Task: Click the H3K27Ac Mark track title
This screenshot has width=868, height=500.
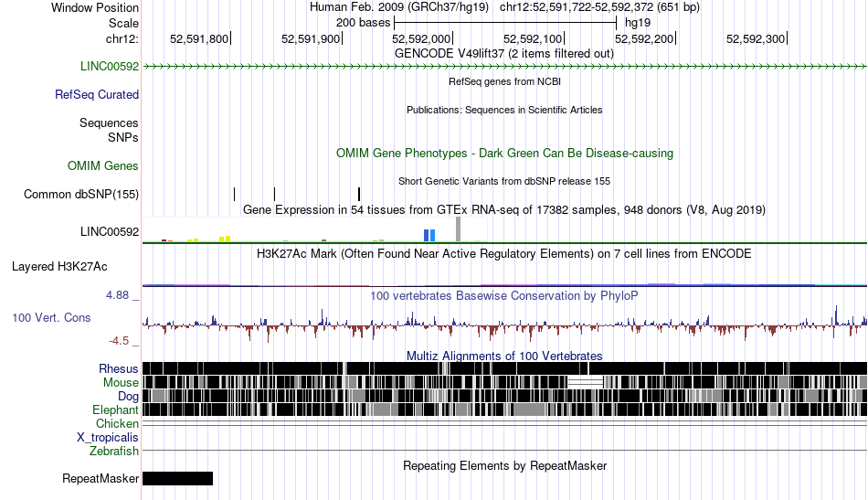Action: click(504, 254)
